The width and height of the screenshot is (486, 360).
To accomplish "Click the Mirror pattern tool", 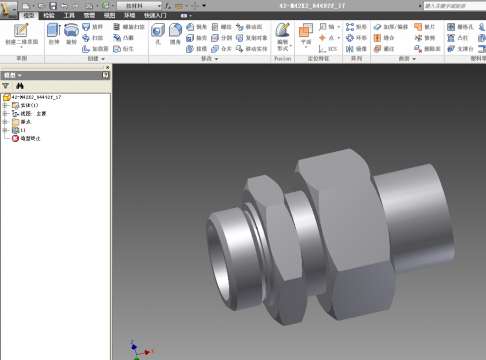I will coord(356,49).
